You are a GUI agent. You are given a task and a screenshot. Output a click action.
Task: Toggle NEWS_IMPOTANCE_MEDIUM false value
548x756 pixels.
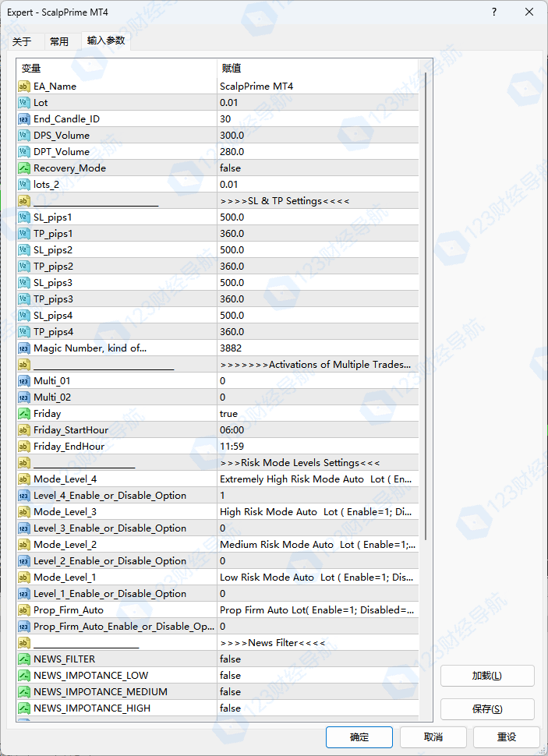click(317, 692)
